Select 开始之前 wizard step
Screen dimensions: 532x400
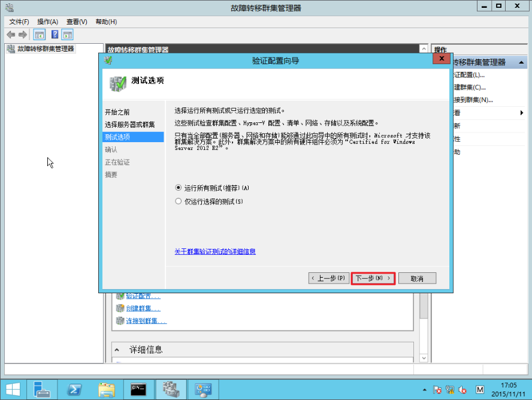point(117,112)
